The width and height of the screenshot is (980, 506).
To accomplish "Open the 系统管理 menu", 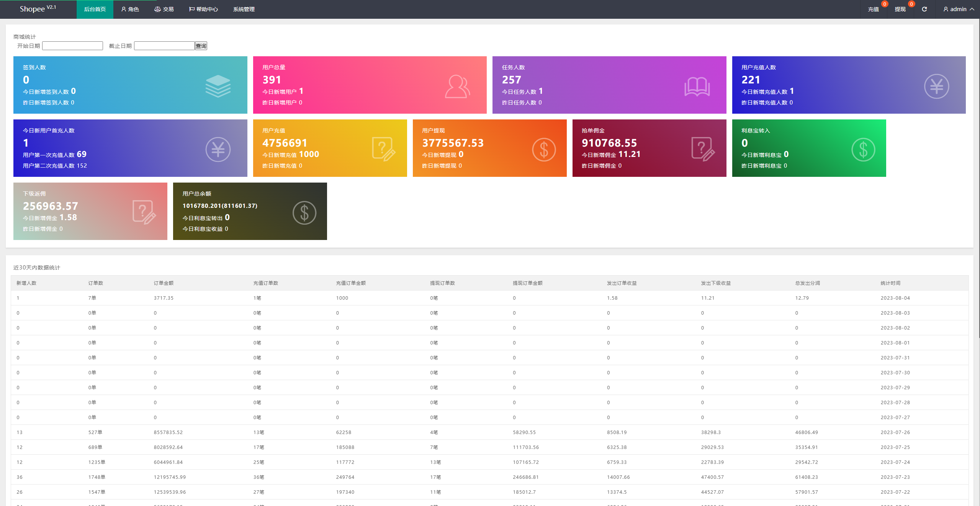I will (x=244, y=9).
